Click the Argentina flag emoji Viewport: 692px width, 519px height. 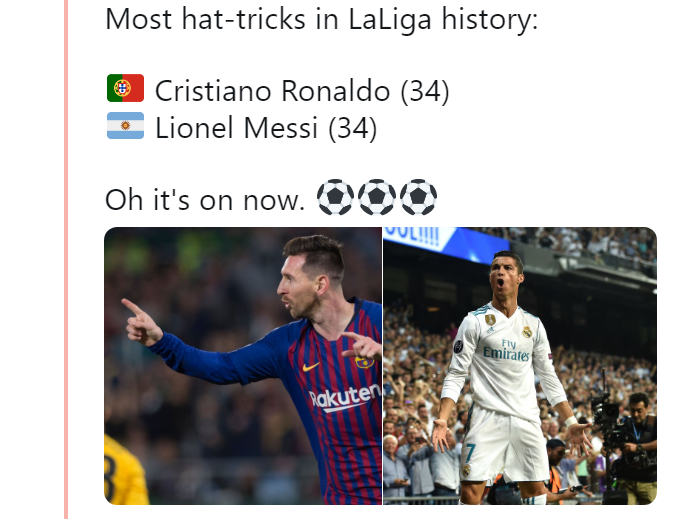coord(125,125)
